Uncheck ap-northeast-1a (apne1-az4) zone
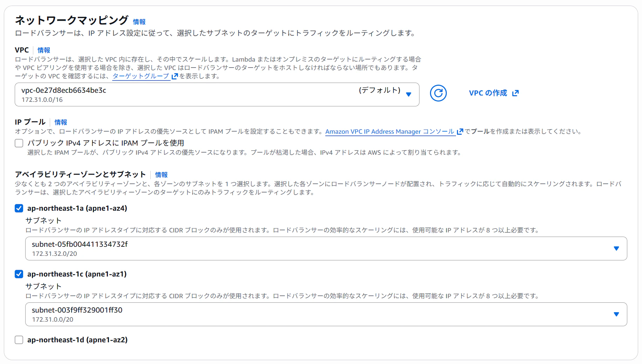Image resolution: width=642 pixels, height=364 pixels. (19, 208)
